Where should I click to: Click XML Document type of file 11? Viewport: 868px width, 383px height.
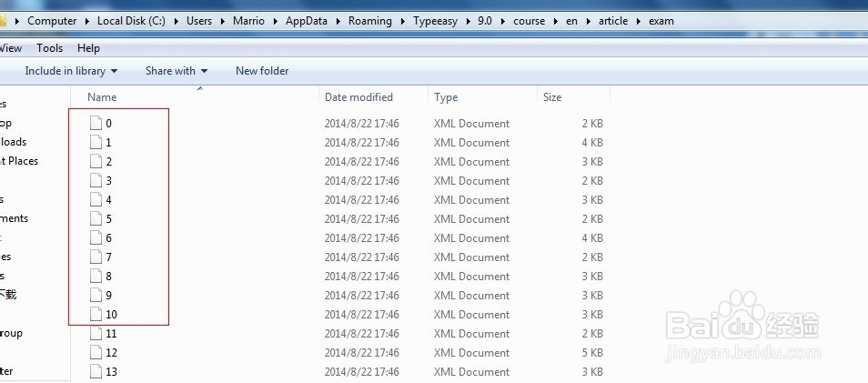tap(471, 334)
